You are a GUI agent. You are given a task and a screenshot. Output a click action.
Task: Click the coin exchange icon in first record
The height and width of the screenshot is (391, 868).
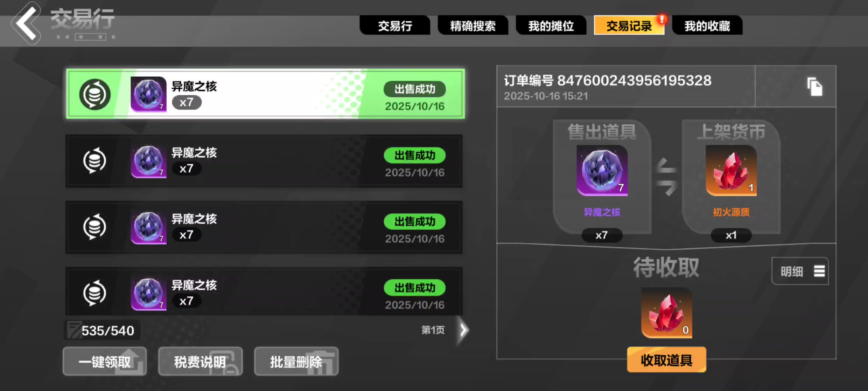(94, 94)
